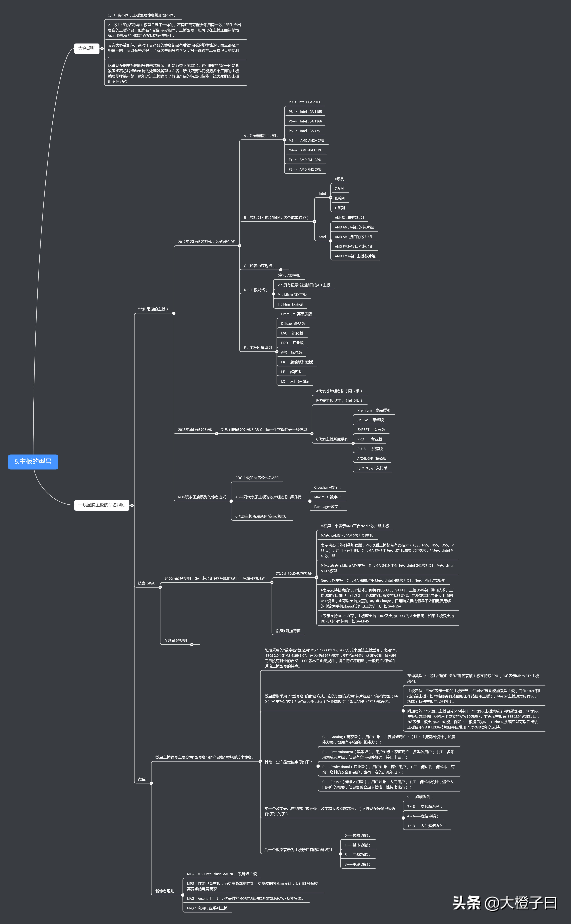Viewport: 571px width, 924px height.
Task: Collapse the ROG玩家国度系列的命名方式 circle
Action: click(231, 501)
